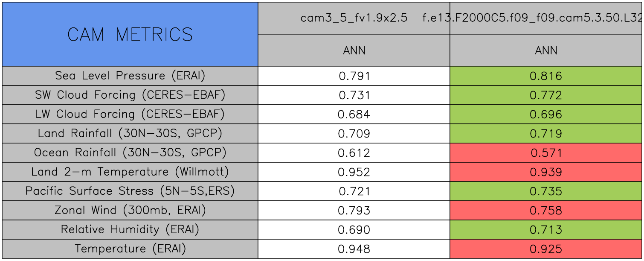644x261 pixels.
Task: Select the Temperature (ERAI) row label
Action: 130,249
